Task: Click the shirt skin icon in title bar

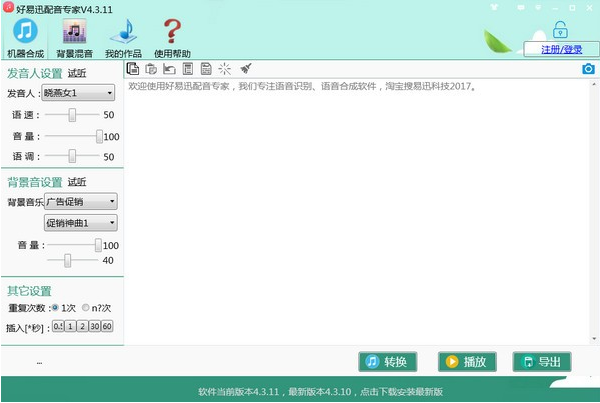Action: [494, 7]
